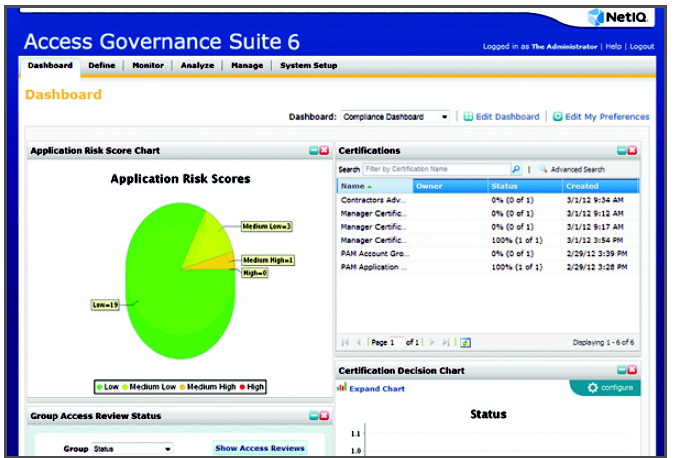Open the Monitor tab
677x458 pixels.
(x=148, y=66)
